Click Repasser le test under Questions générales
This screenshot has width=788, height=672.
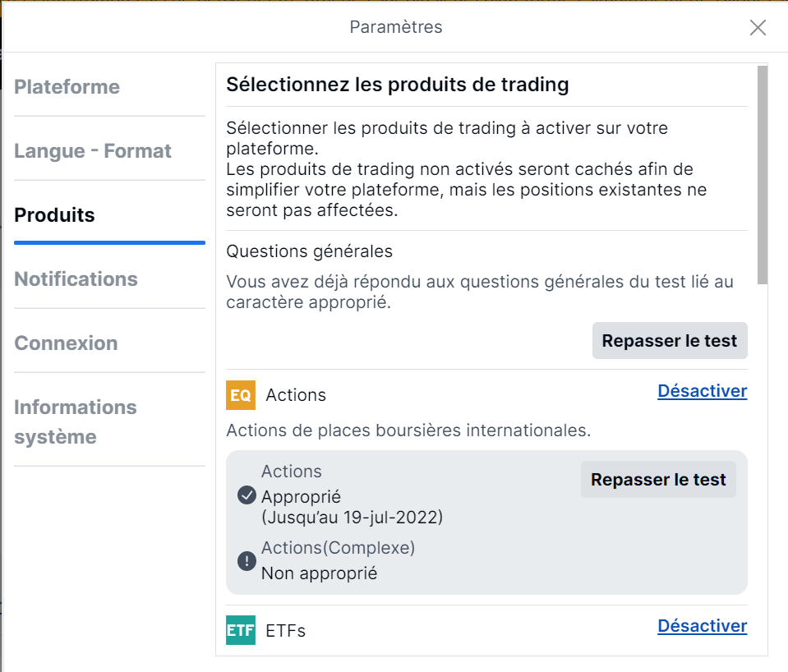[670, 340]
